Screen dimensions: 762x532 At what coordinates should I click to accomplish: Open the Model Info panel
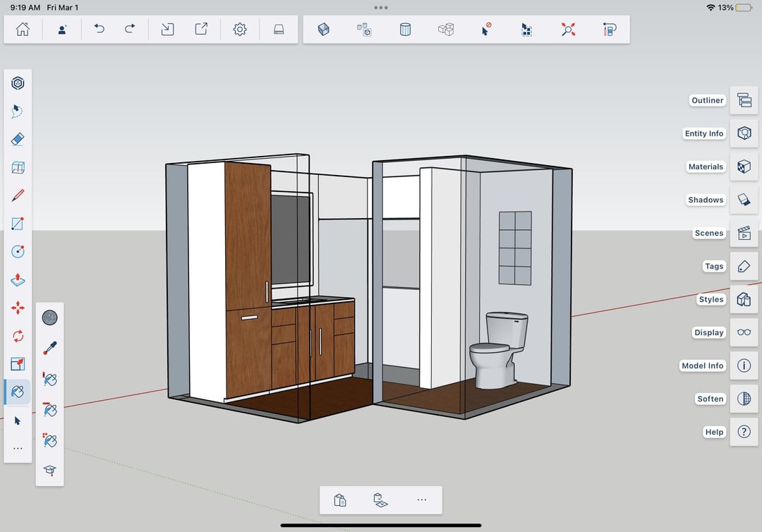coord(744,365)
